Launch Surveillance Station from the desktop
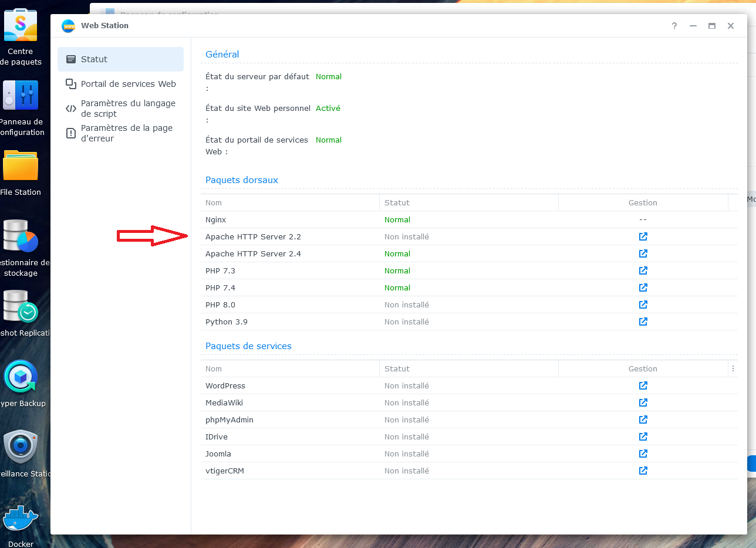Image resolution: width=756 pixels, height=548 pixels. point(21,448)
